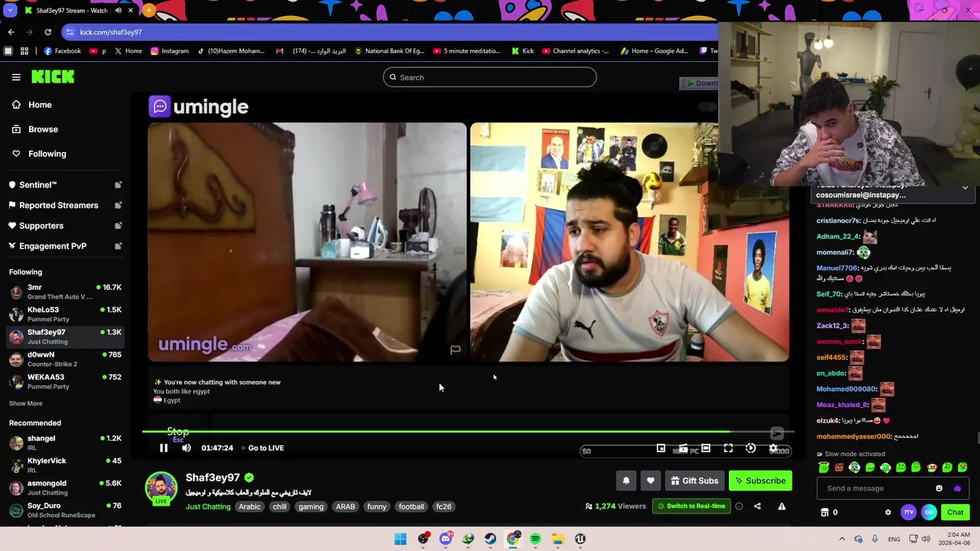Open the Kick hamburger menu

coord(16,77)
